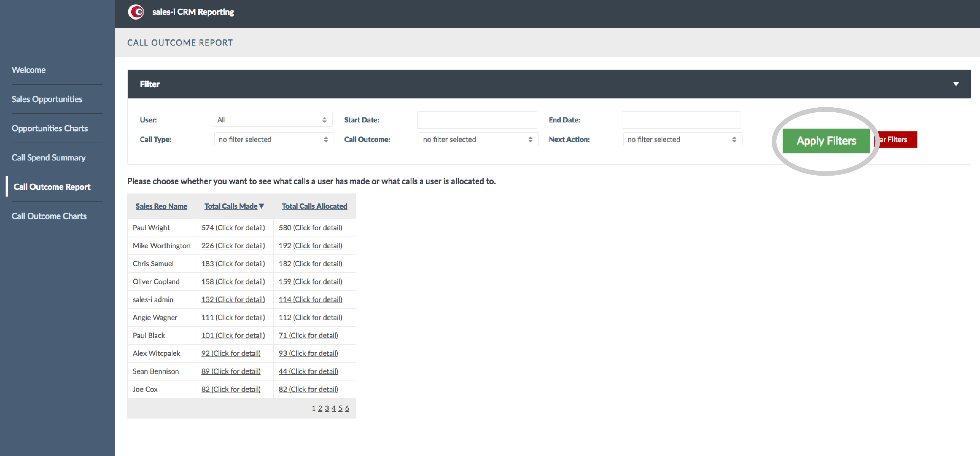Open the Call Outcome dropdown

478,139
